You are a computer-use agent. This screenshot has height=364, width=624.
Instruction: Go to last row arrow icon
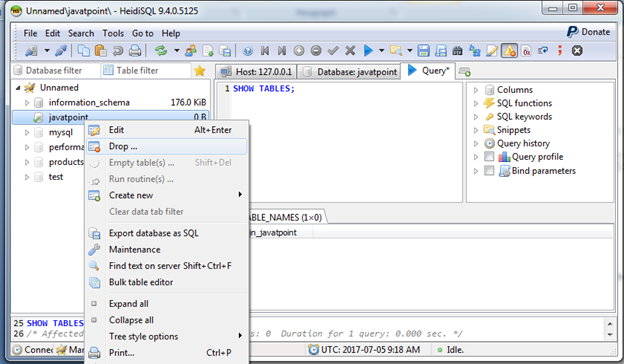click(x=282, y=51)
